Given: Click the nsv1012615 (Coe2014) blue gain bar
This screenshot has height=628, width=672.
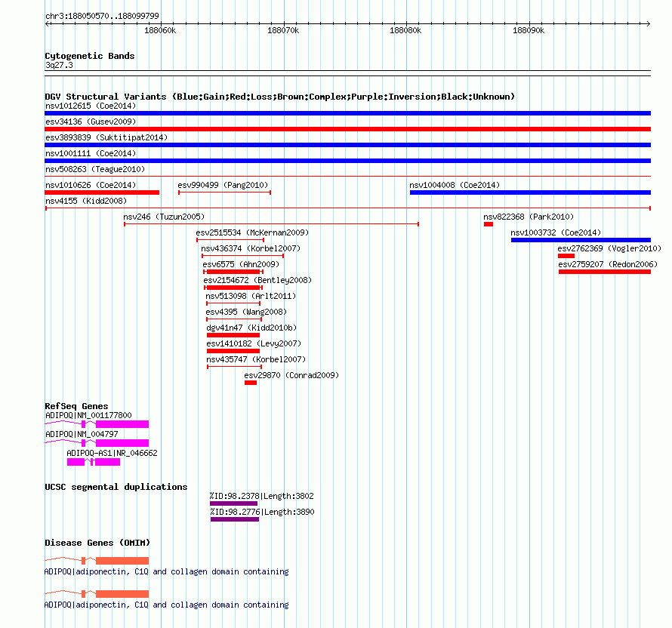Looking at the screenshot, I should [x=347, y=113].
